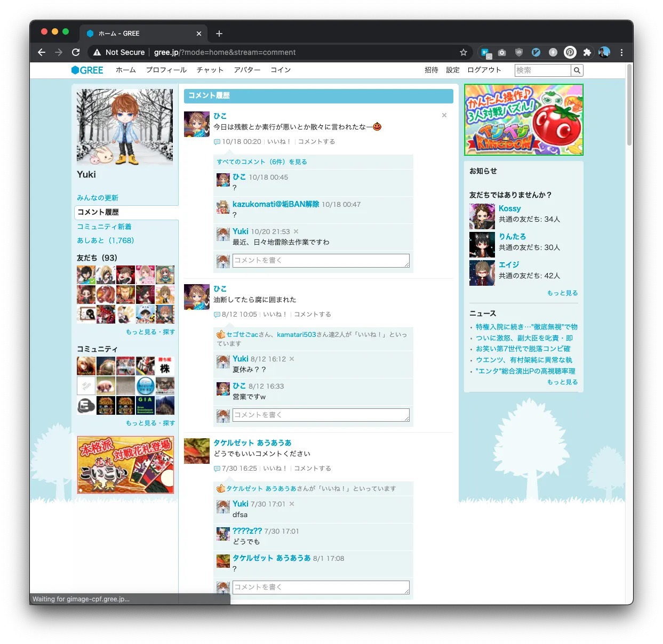Delete Yuki's 10/20 21:53 comment
Viewport: 663px width, 644px height.
[x=296, y=231]
